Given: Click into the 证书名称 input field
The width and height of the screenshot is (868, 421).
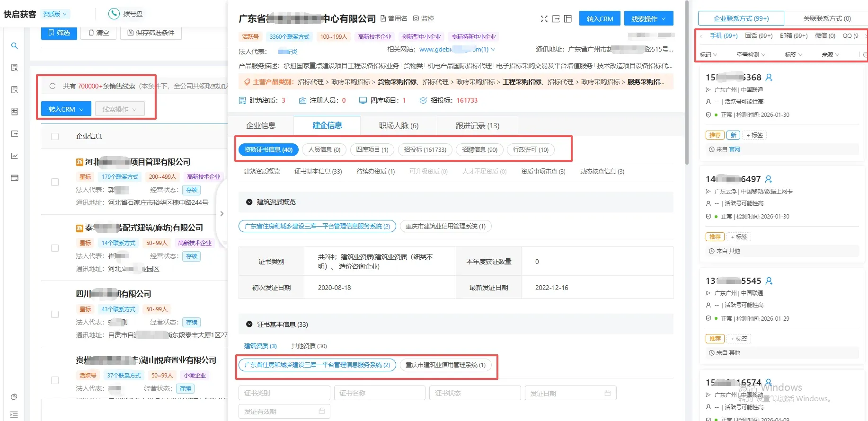Looking at the screenshot, I should 380,393.
